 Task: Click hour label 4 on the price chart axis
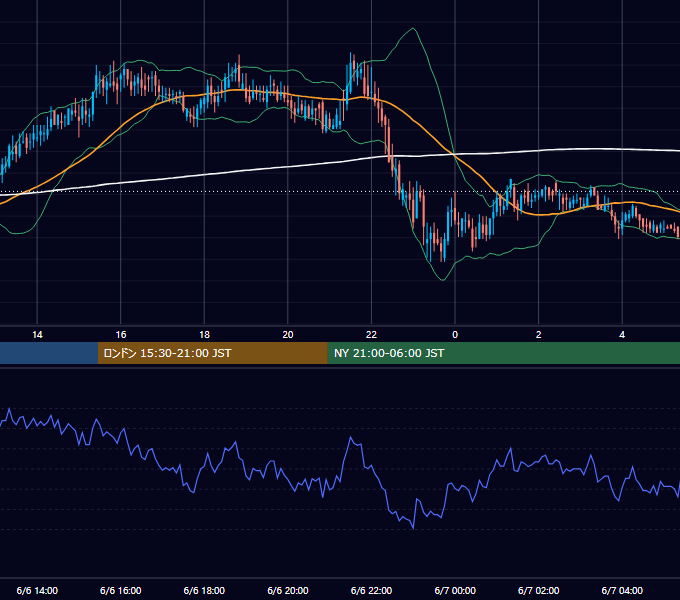pos(622,334)
